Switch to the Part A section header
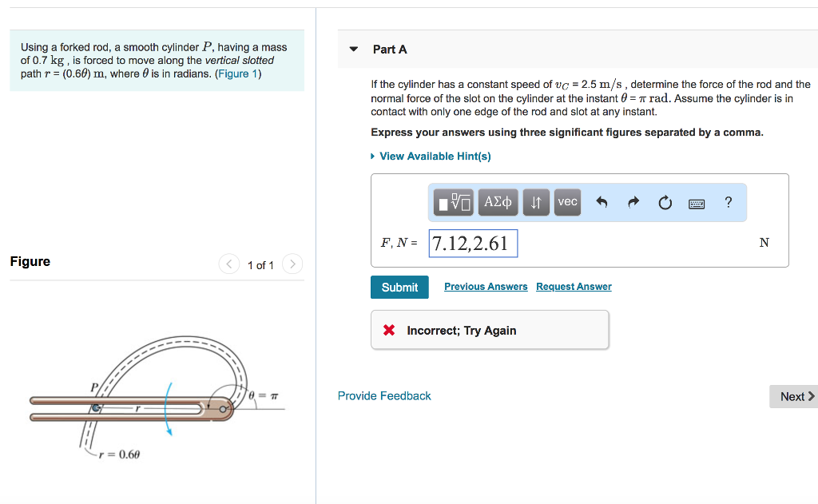Viewport: 818px width, 504px height. [390, 49]
